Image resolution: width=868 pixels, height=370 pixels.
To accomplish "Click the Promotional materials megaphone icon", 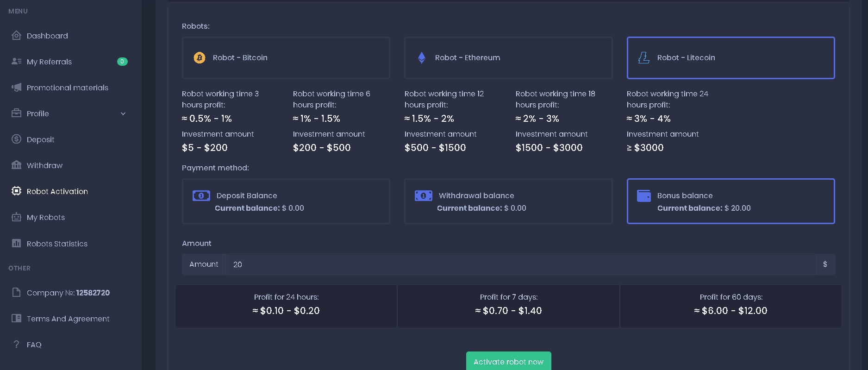I will 16,88.
